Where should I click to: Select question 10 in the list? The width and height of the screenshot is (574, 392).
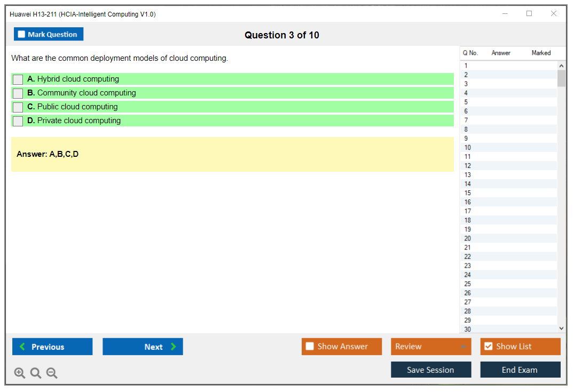[x=468, y=148]
